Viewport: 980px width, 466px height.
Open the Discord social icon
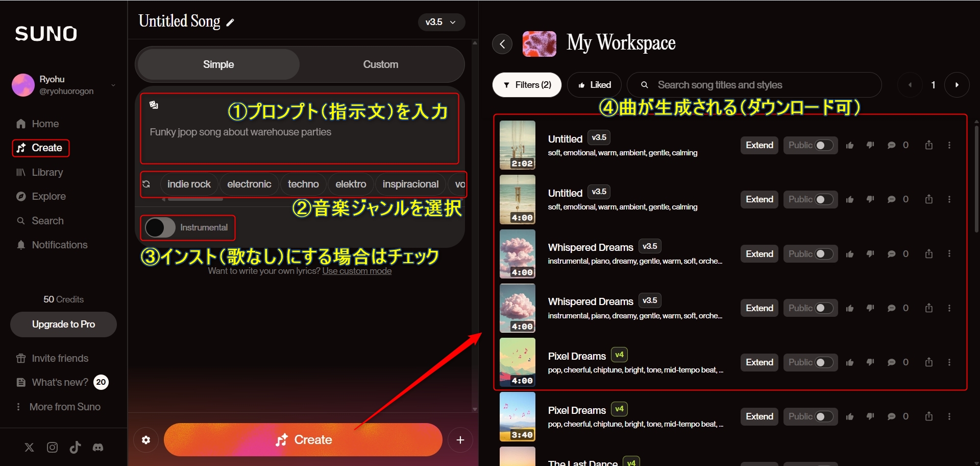pos(98,448)
